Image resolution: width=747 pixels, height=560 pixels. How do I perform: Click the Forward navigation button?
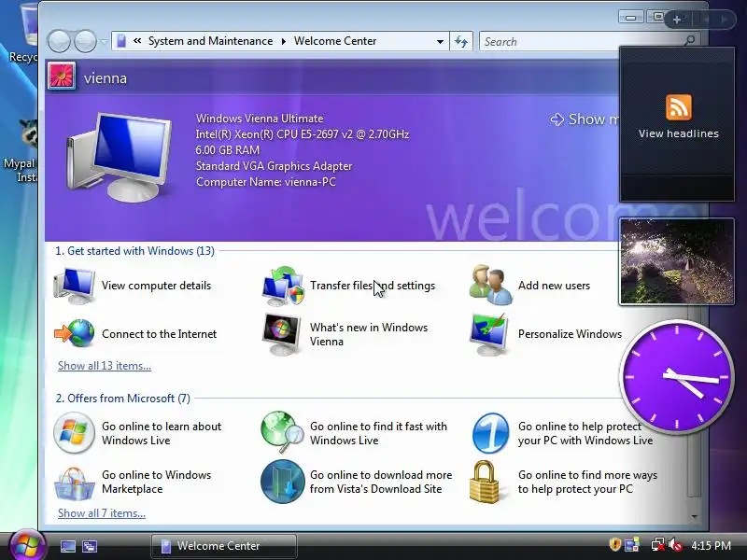85,41
